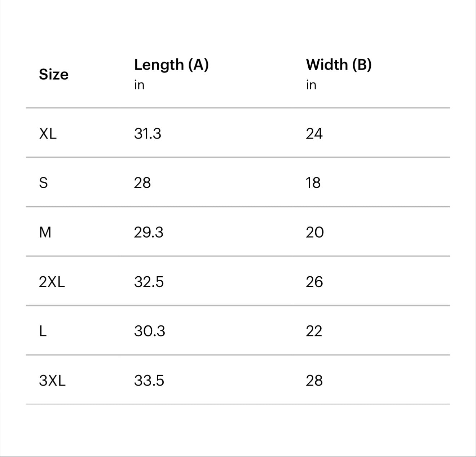Select the Length (A) column header
This screenshot has width=476, height=457.
pyautogui.click(x=171, y=65)
